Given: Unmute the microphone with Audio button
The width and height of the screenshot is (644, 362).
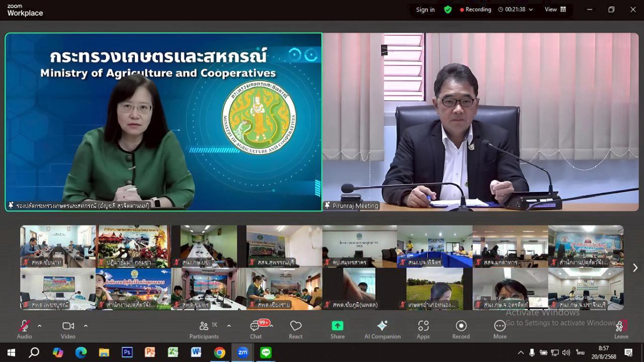Looking at the screenshot, I should (x=24, y=330).
